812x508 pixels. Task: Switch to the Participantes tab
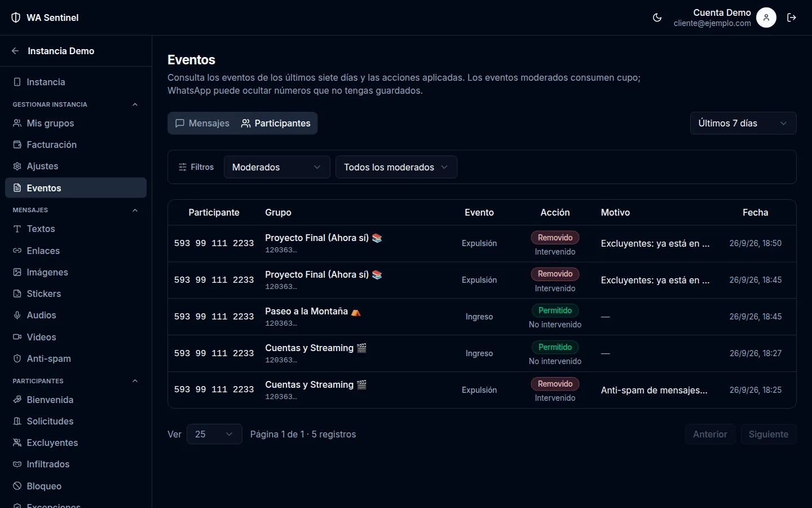(276, 123)
